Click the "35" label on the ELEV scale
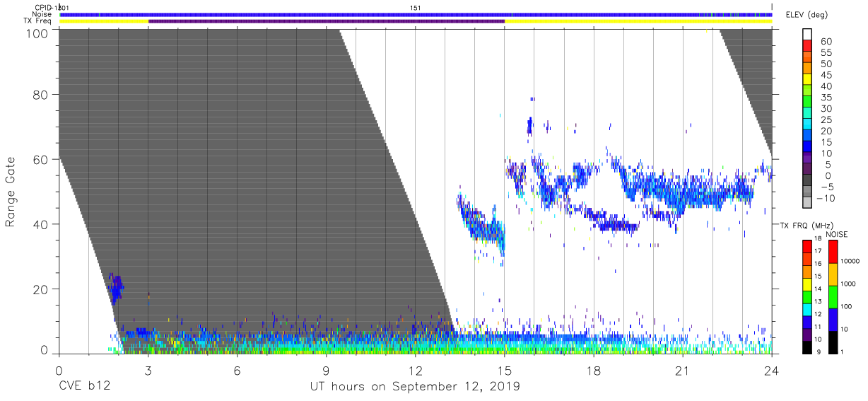The image size is (868, 401). 826,98
